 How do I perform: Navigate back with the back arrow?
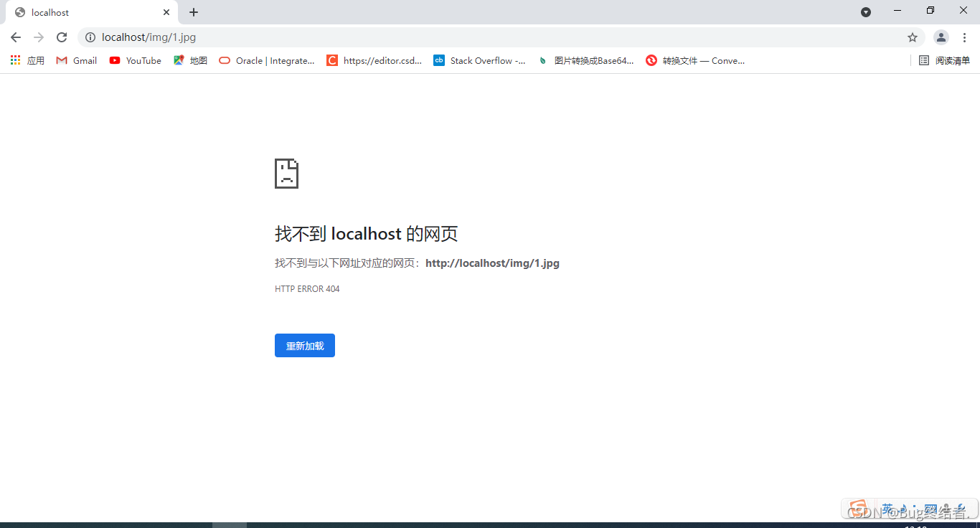tap(15, 37)
